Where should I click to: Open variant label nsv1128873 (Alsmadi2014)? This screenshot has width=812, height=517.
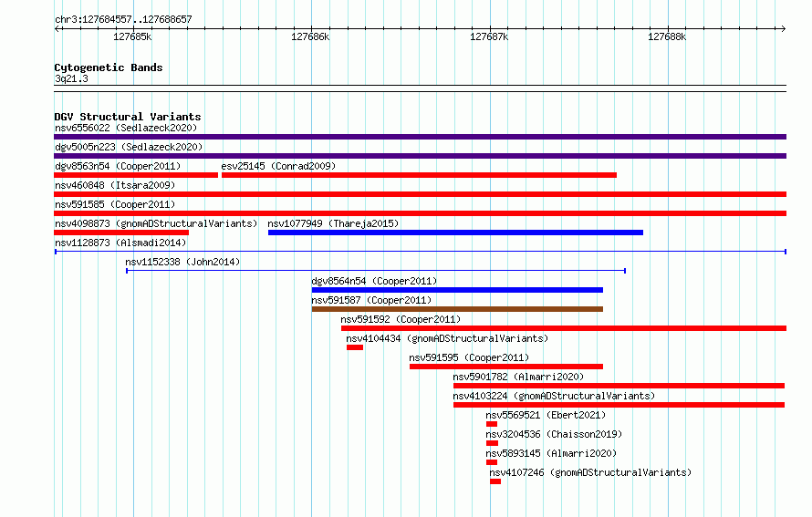click(120, 243)
